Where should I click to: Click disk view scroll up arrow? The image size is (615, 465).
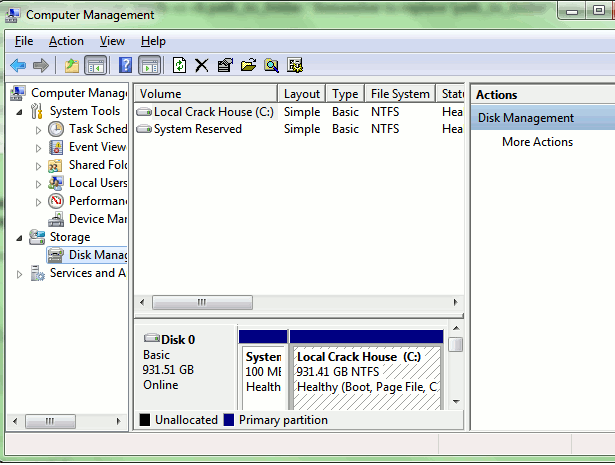click(x=456, y=328)
